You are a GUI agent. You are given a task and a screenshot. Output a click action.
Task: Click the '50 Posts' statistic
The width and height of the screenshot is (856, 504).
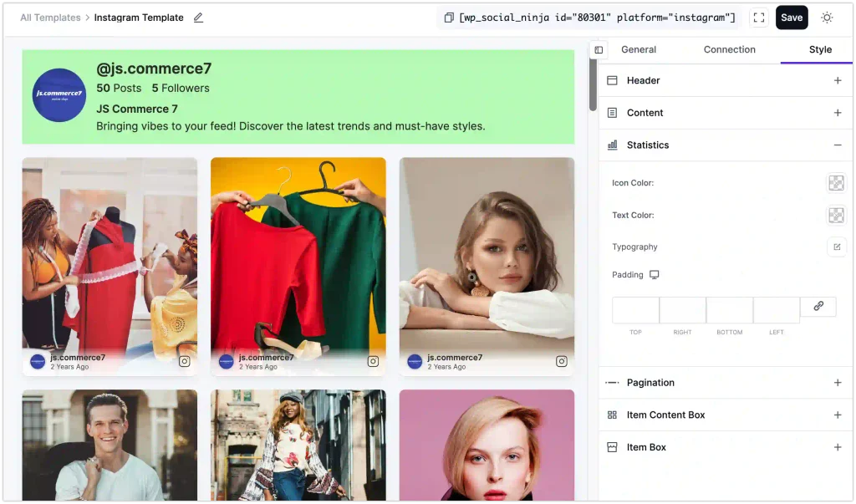tap(119, 89)
